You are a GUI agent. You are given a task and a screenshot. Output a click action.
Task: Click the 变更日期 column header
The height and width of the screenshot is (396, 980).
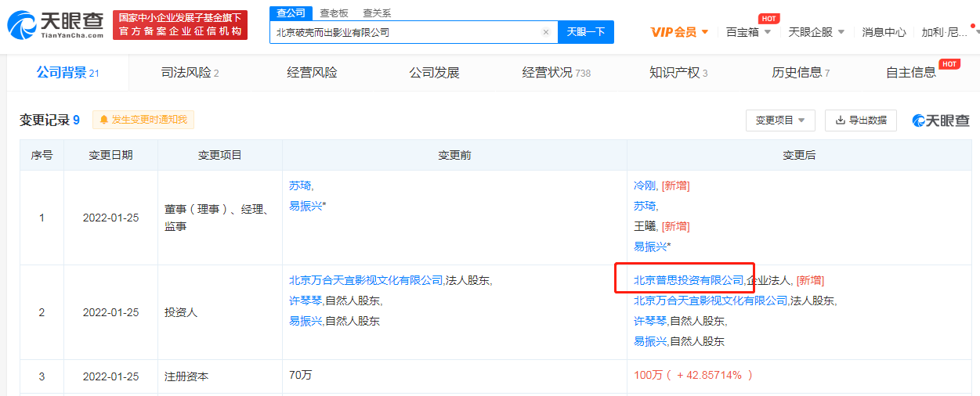pos(110,155)
